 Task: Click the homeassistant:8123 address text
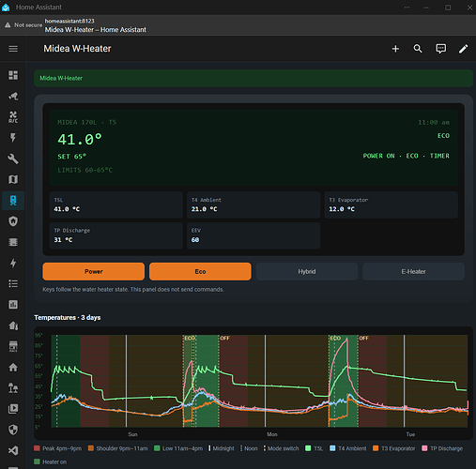[69, 21]
